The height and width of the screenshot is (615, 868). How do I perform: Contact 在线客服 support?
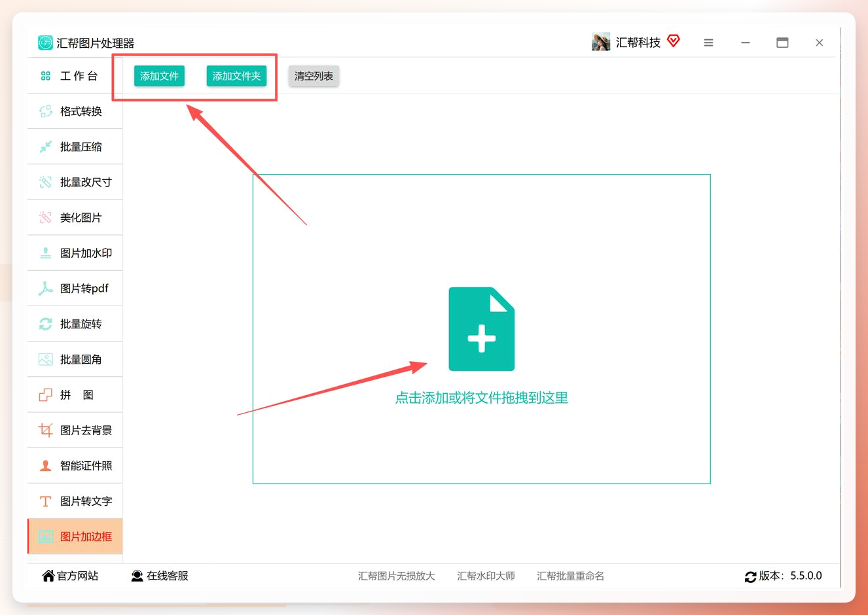coord(160,576)
